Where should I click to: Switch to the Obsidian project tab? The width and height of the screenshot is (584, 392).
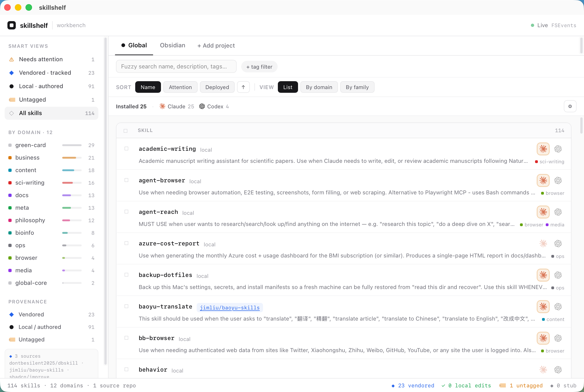(x=173, y=45)
